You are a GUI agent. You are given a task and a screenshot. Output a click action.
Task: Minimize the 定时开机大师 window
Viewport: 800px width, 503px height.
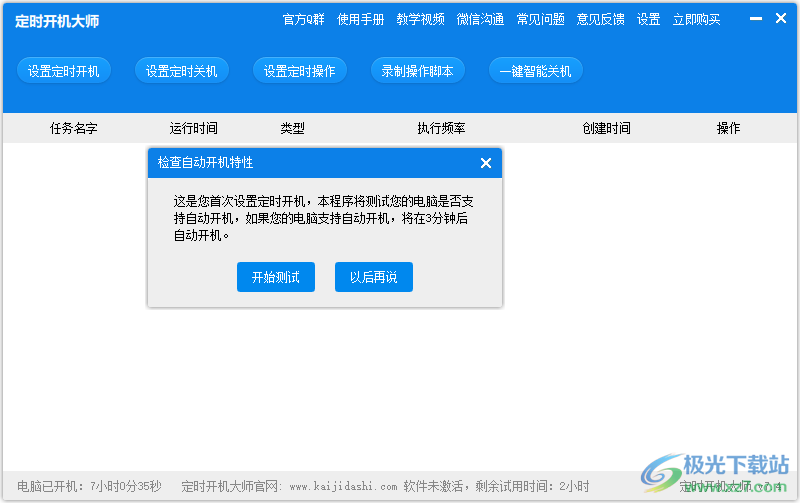tap(756, 18)
